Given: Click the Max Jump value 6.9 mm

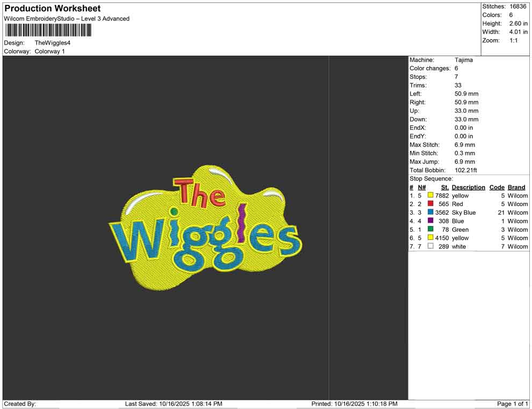Looking at the screenshot, I should click(x=465, y=162).
